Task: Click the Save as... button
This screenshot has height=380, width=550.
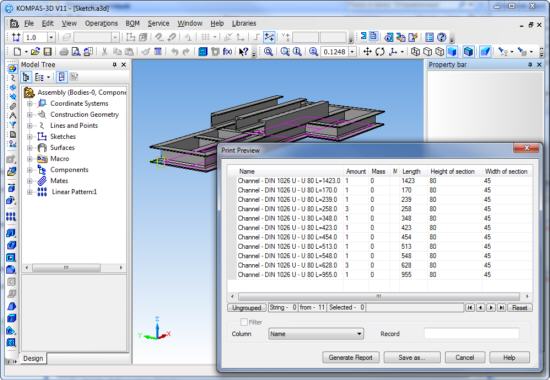Action: tap(412, 358)
